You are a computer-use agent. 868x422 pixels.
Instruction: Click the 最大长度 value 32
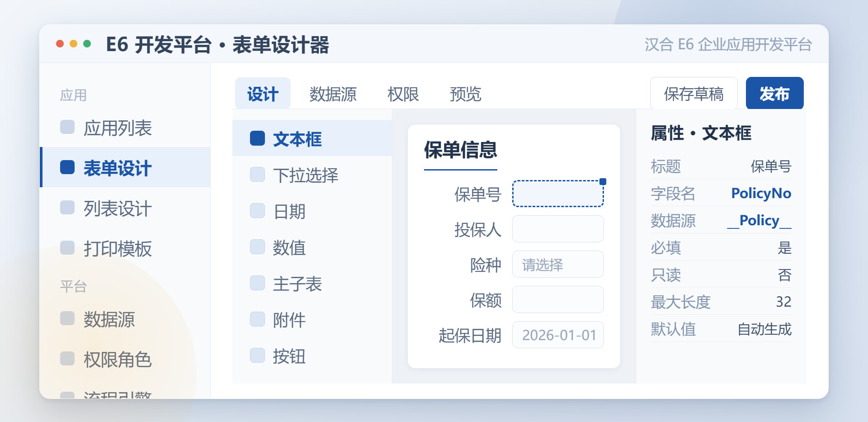pyautogui.click(x=783, y=302)
